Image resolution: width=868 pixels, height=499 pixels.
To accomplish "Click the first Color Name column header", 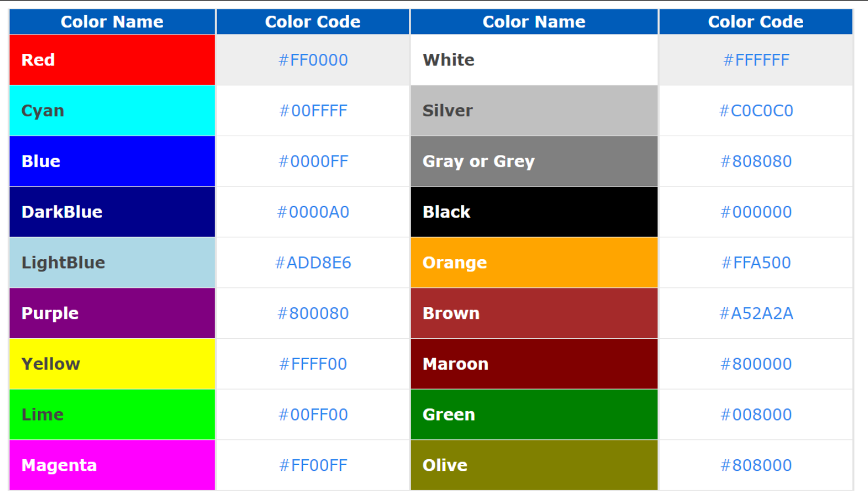I will (112, 22).
